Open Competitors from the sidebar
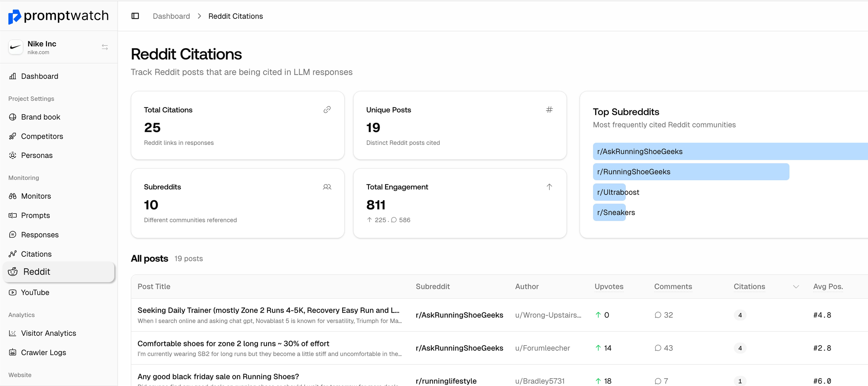This screenshot has height=386, width=868. [42, 136]
